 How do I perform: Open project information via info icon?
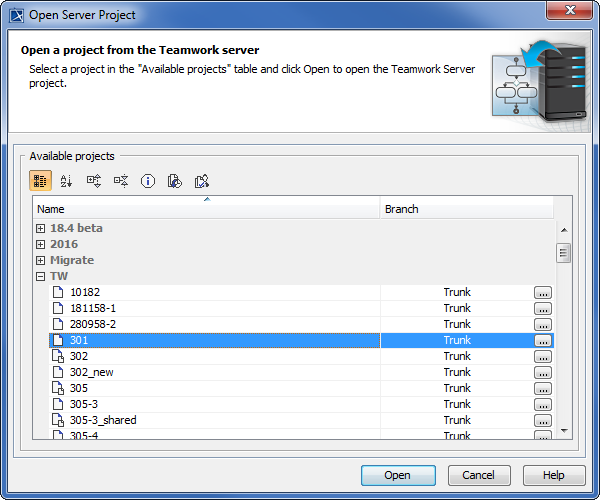click(x=148, y=181)
